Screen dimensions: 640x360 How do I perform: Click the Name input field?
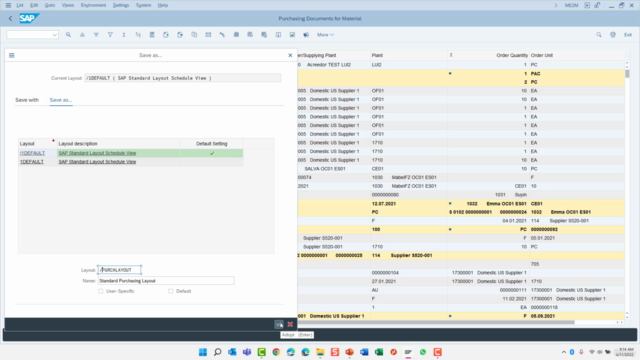pyautogui.click(x=166, y=281)
